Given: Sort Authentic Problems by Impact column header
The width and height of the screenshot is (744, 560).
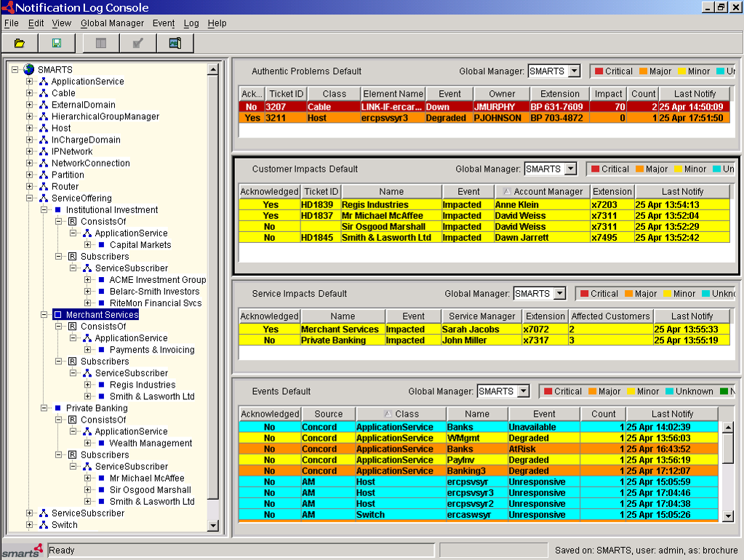Looking at the screenshot, I should point(608,94).
